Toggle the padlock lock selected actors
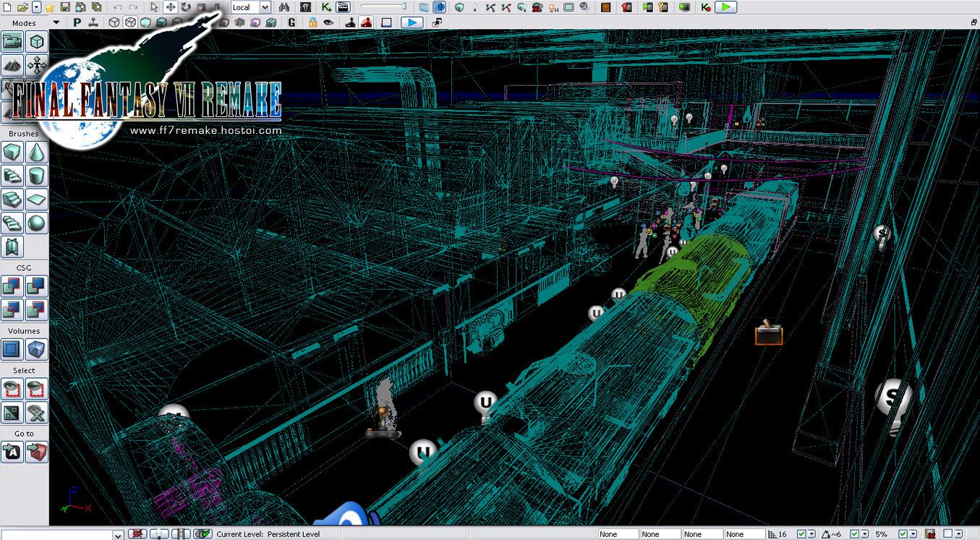 [x=312, y=23]
